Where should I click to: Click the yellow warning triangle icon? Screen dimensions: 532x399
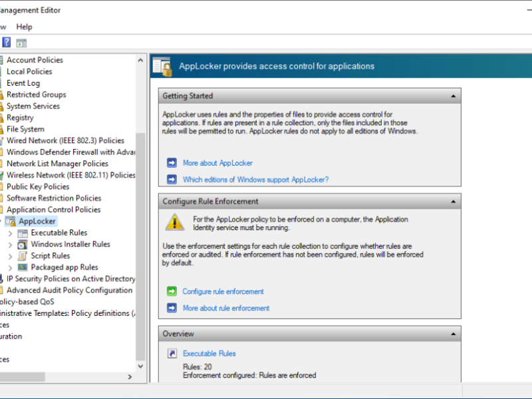coord(175,222)
